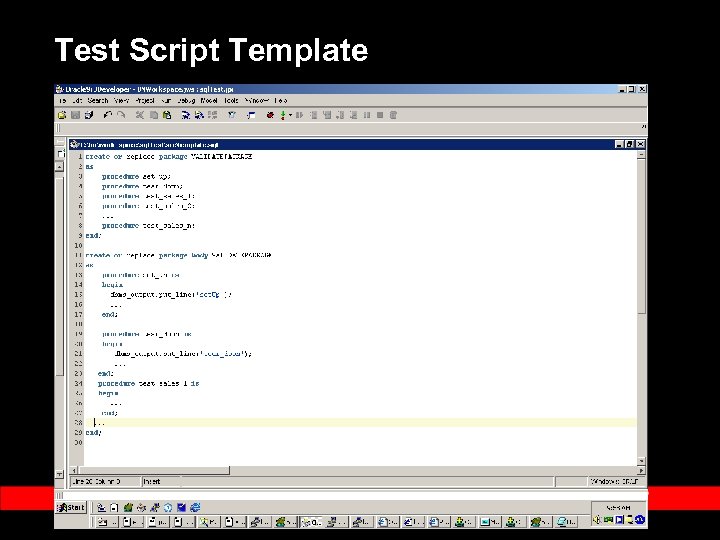
Task: Click line 9 'end;' in the editor
Action: 93,236
